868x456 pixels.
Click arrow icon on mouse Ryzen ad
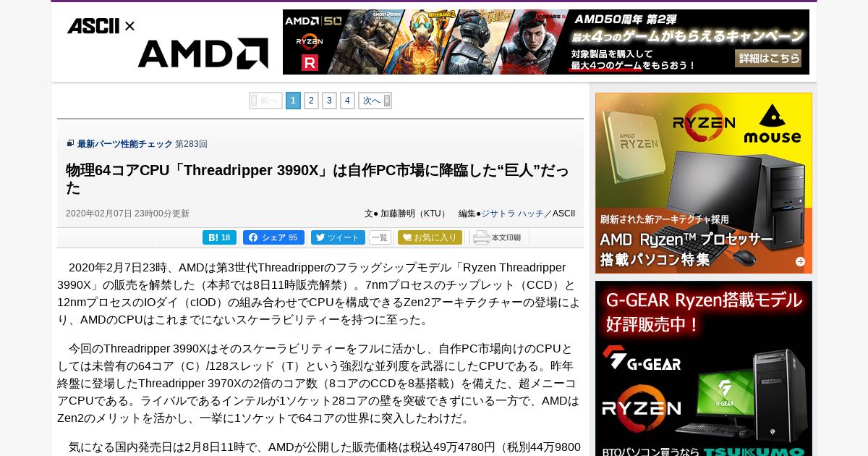pyautogui.click(x=800, y=262)
